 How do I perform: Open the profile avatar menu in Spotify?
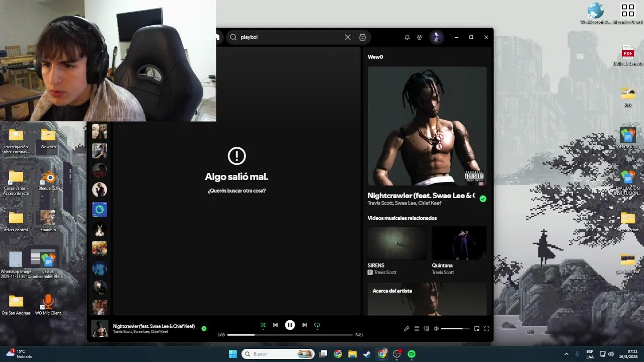point(436,37)
